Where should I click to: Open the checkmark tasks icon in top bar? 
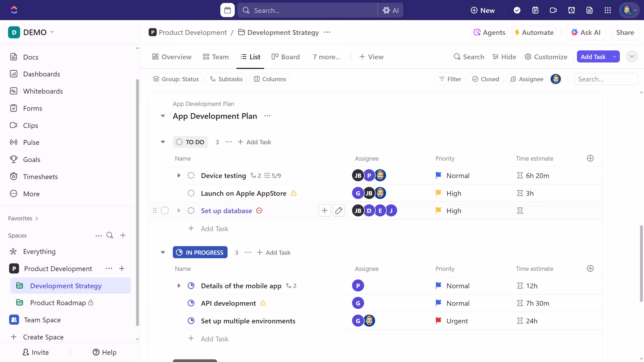517,10
